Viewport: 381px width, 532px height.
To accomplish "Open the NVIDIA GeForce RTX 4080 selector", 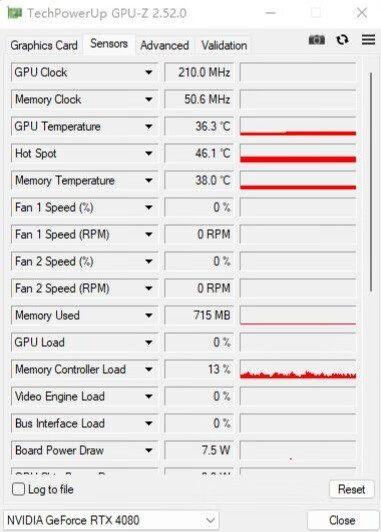I will point(111,520).
